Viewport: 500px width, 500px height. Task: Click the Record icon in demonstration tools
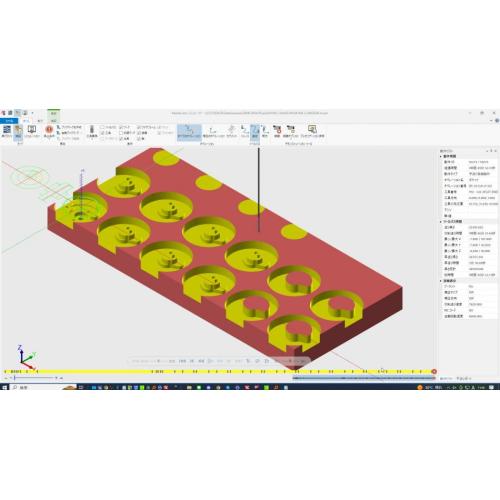(x=277, y=132)
